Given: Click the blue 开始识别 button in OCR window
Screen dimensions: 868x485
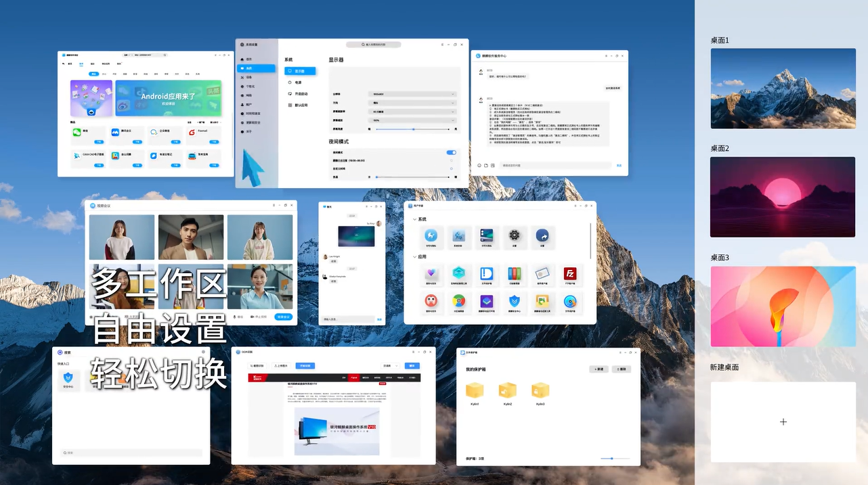Looking at the screenshot, I should click(305, 366).
